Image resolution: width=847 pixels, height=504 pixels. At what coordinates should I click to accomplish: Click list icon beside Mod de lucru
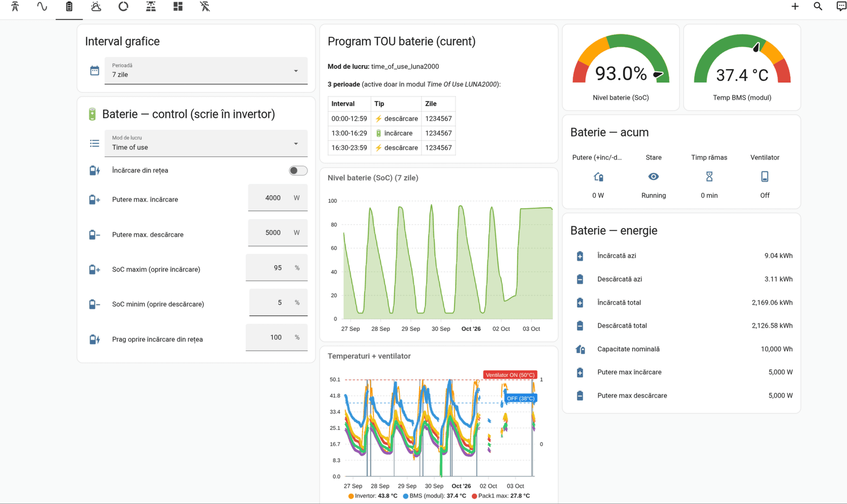[94, 143]
